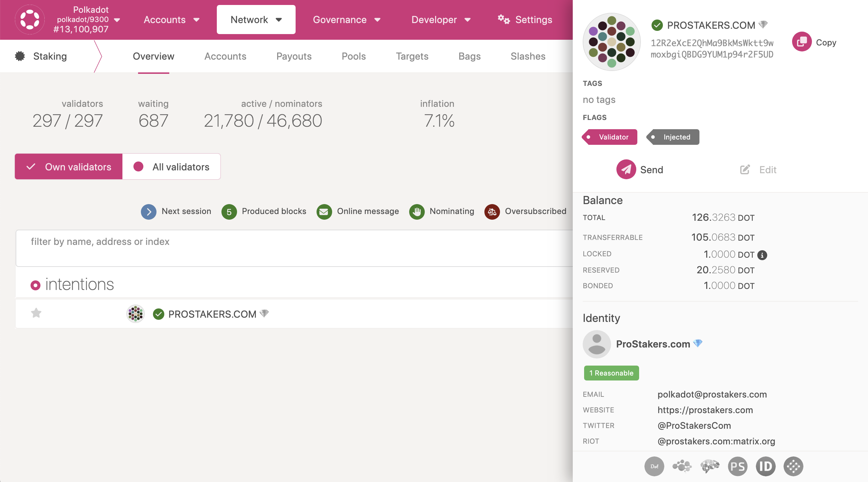This screenshot has height=482, width=868.
Task: Select the All validators toggle
Action: tap(171, 167)
